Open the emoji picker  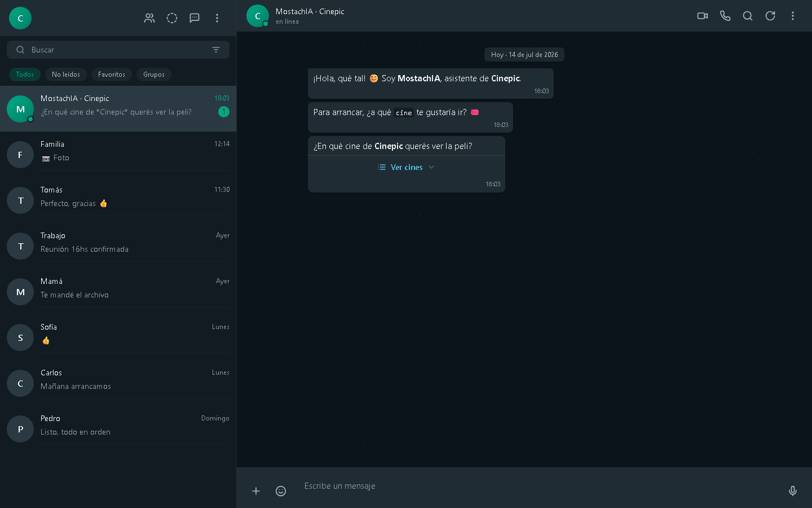281,491
